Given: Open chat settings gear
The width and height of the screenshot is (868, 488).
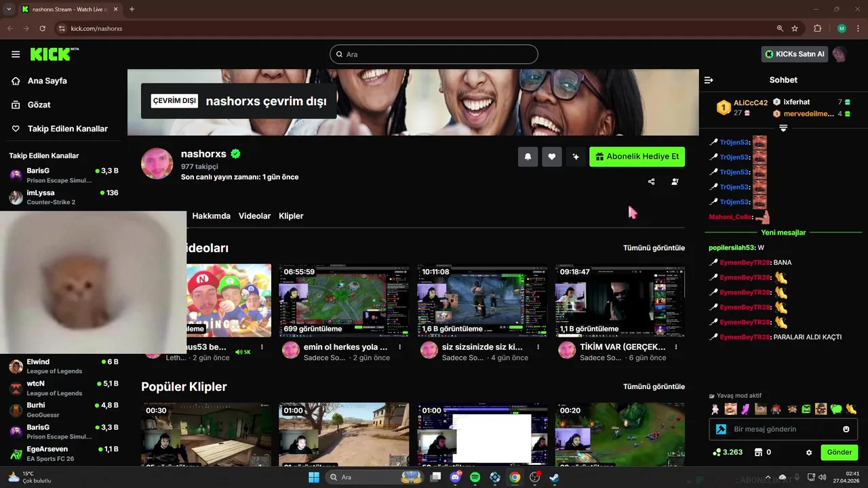Looking at the screenshot, I should pos(809,452).
